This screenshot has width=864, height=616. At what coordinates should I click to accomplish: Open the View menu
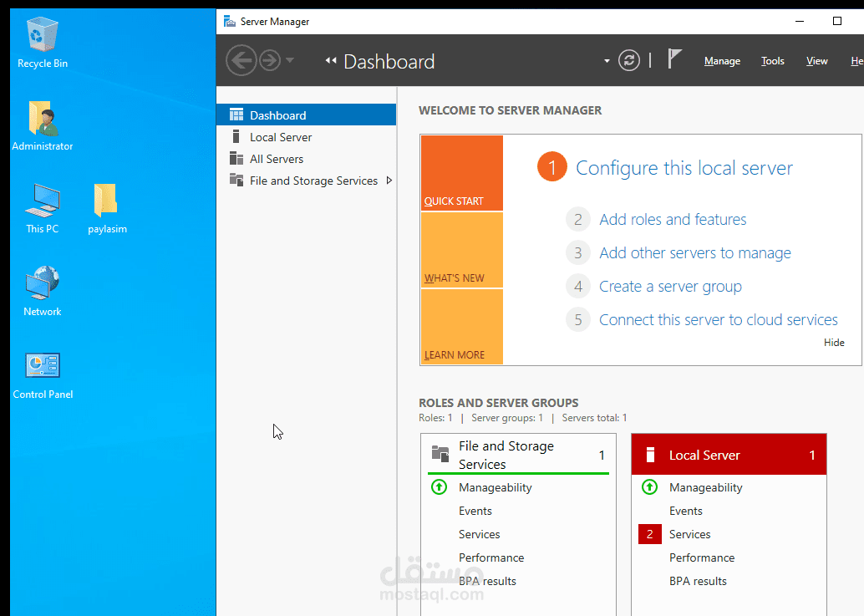click(x=816, y=61)
